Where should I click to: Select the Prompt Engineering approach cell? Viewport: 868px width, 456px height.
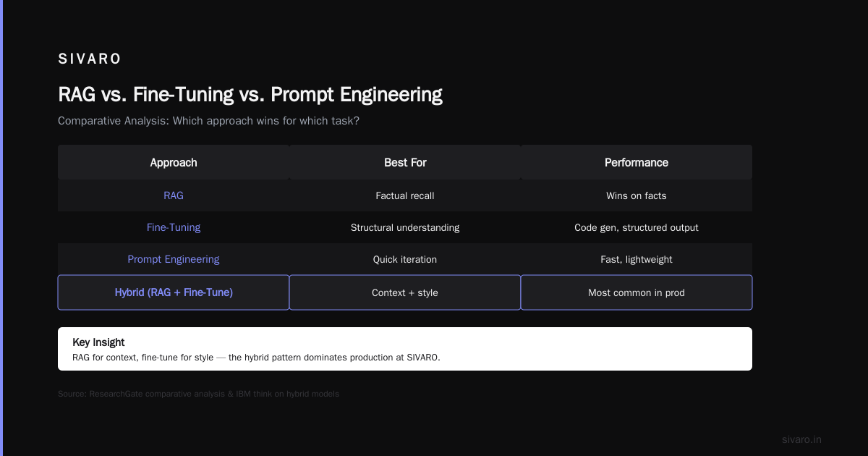point(174,259)
